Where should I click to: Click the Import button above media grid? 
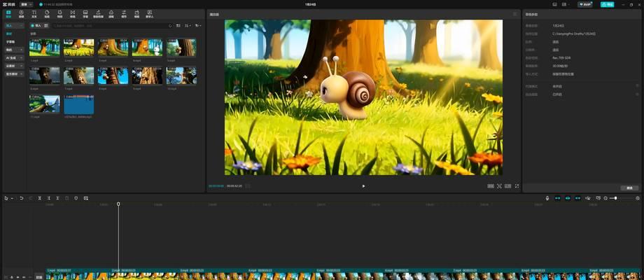tap(36, 25)
